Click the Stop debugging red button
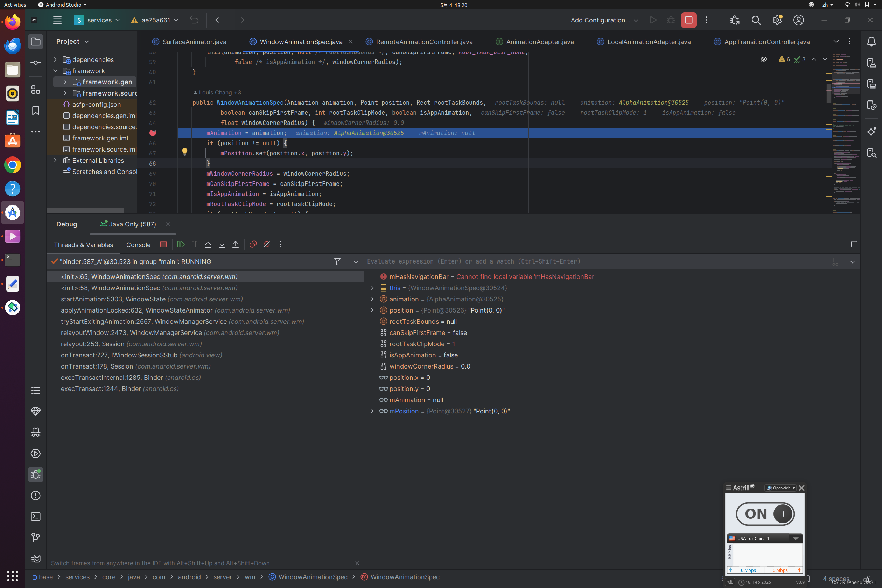 click(x=688, y=20)
